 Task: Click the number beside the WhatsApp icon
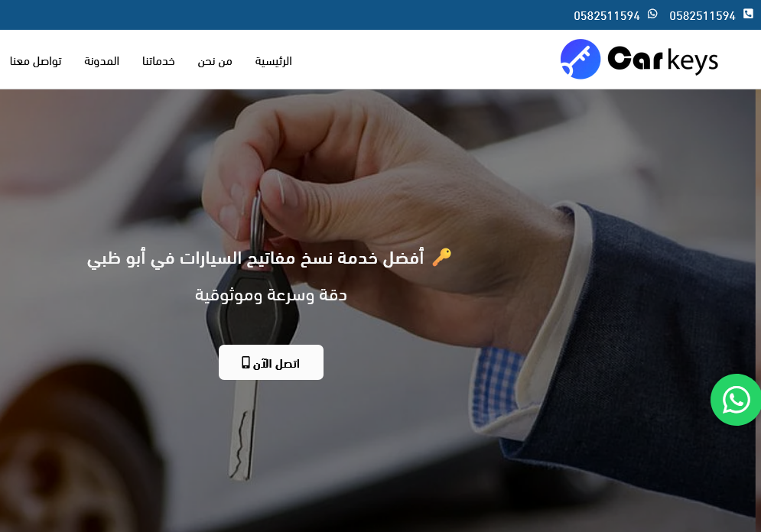(607, 16)
